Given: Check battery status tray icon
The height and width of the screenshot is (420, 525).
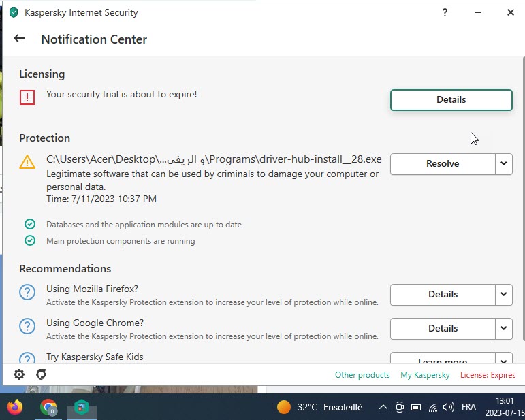Looking at the screenshot, I should [x=416, y=407].
